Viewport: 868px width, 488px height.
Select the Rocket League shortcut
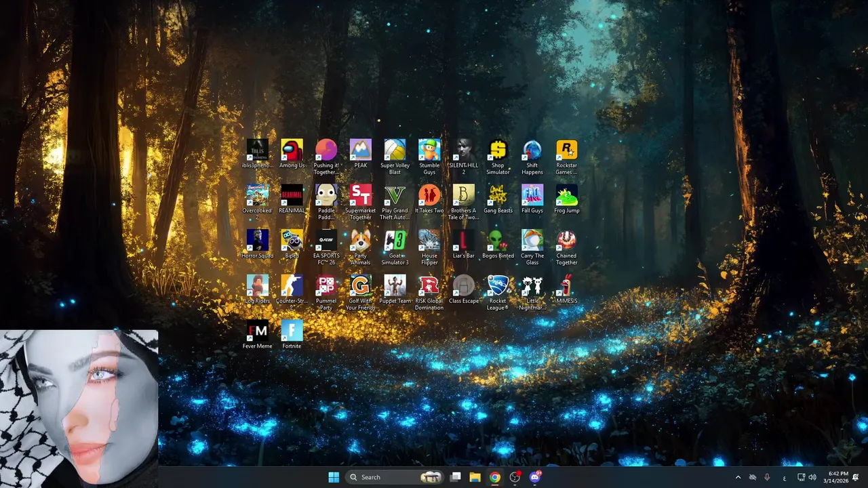pyautogui.click(x=498, y=293)
